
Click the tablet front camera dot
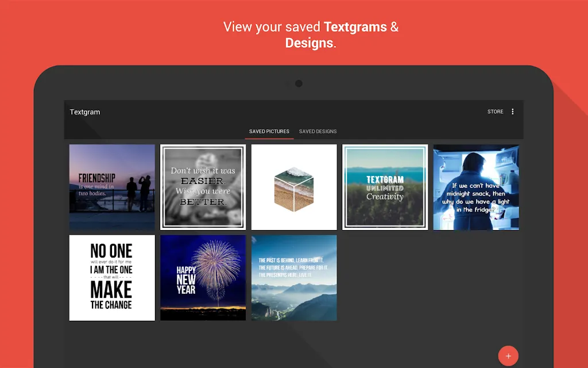click(x=299, y=83)
